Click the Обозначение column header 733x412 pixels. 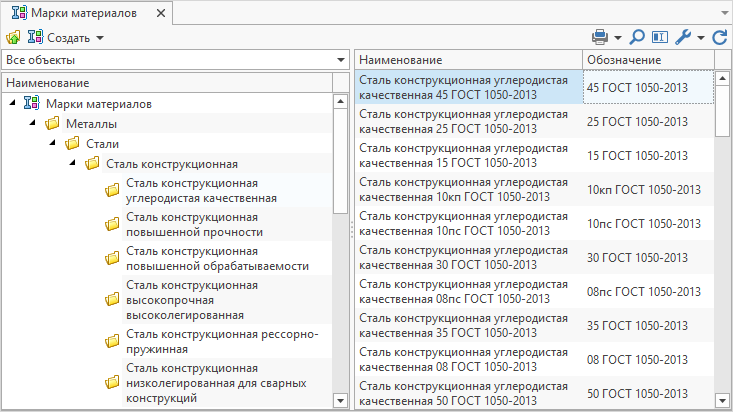point(648,60)
